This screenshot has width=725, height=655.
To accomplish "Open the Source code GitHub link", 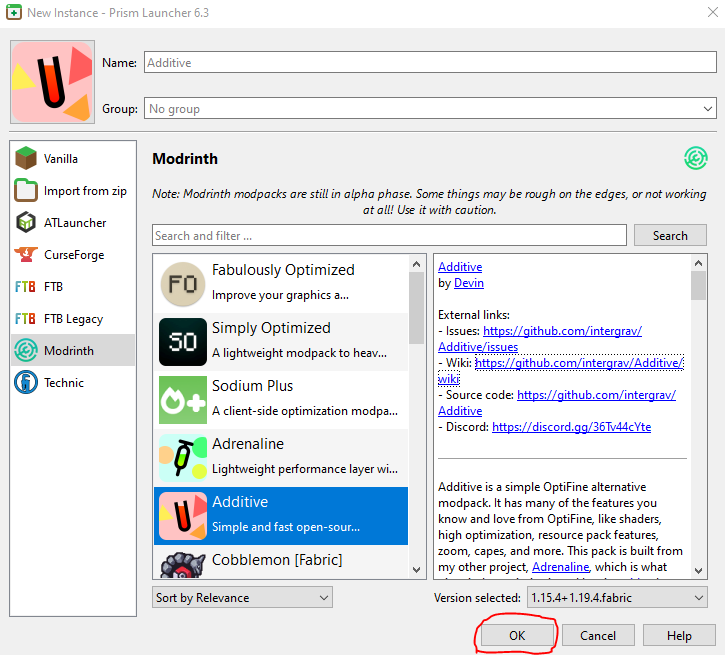I will click(596, 395).
